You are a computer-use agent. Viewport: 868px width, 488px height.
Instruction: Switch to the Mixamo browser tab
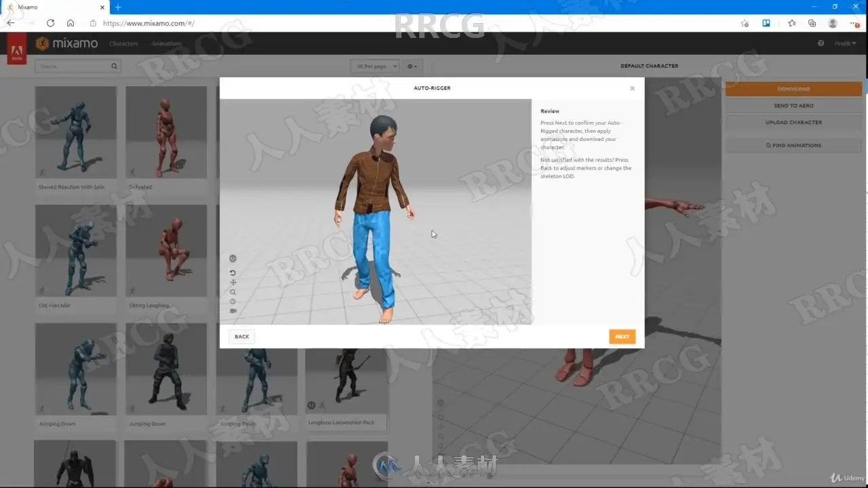(54, 7)
